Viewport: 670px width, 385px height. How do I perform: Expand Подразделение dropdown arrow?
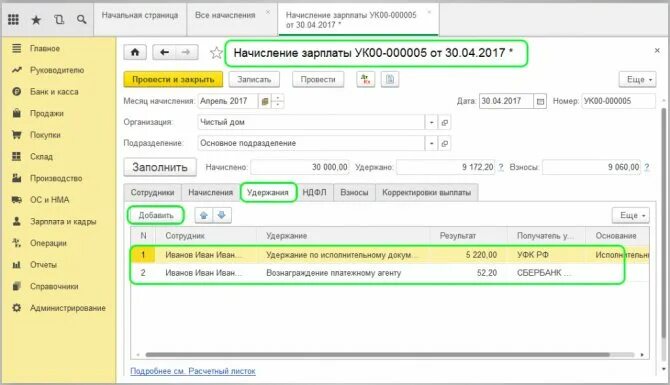pos(432,143)
